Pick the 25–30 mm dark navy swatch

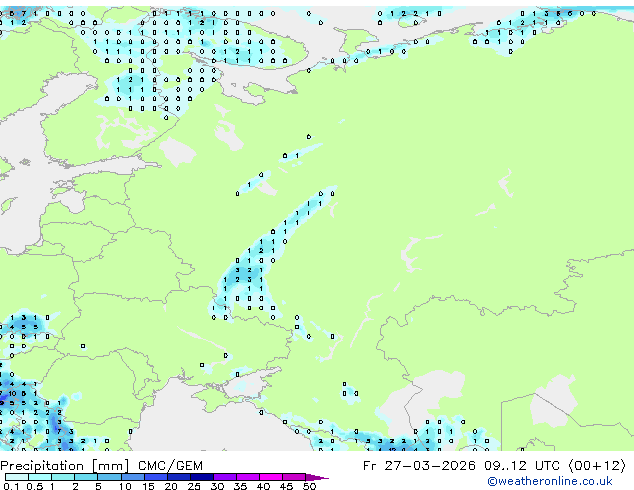pyautogui.click(x=202, y=477)
